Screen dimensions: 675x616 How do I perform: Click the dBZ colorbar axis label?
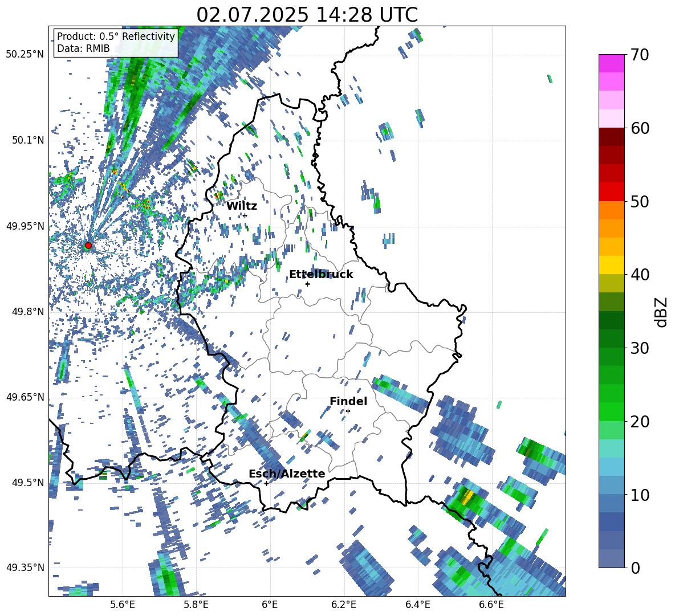662,312
